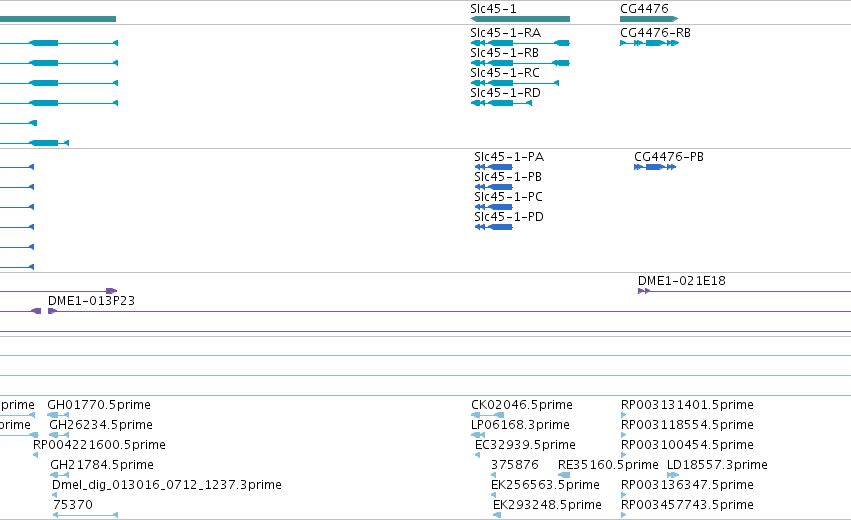Click DME1-013P23 clone start arrowhead
Viewport: 851px width, 520px height.
coord(53,311)
